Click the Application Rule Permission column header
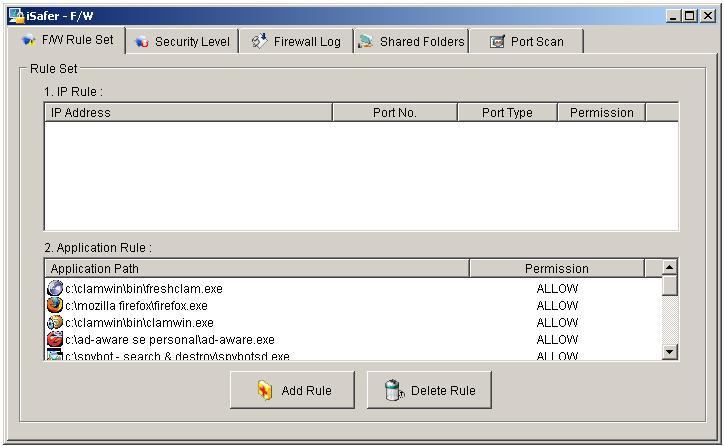 (x=557, y=269)
